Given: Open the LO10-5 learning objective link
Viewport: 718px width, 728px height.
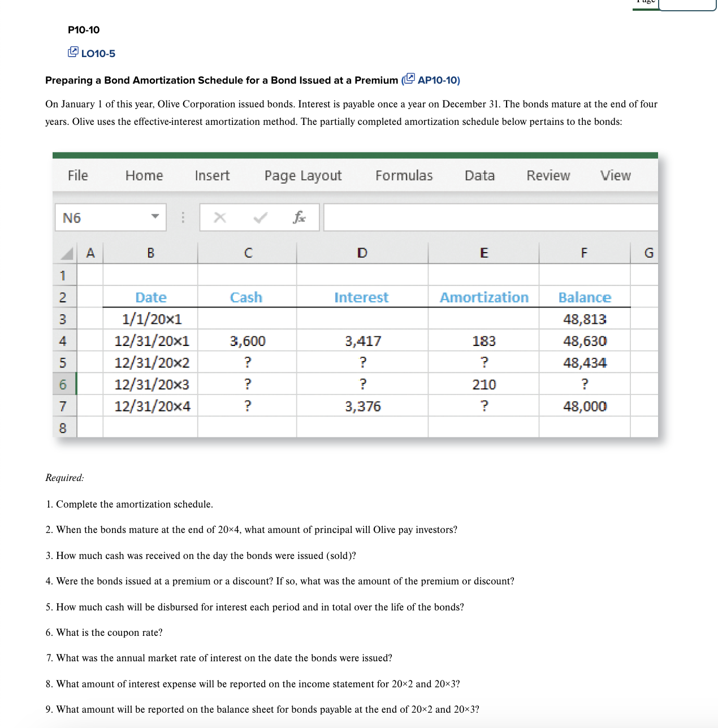Looking at the screenshot, I should click(98, 54).
